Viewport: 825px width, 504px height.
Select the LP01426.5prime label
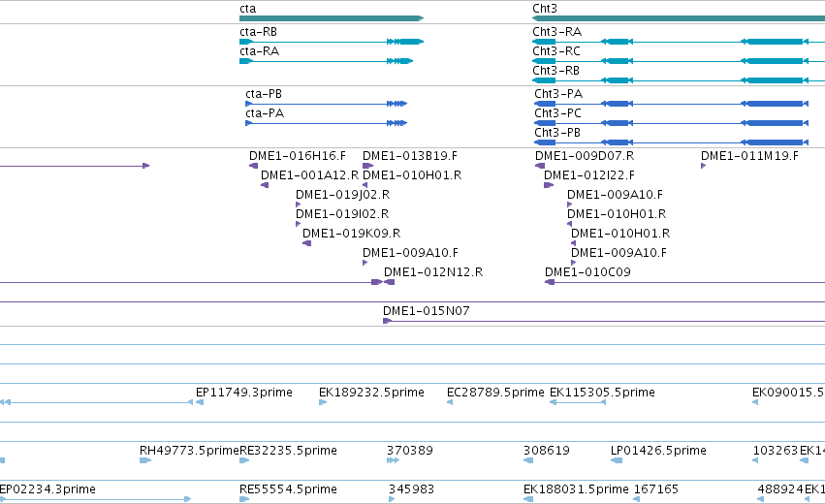[x=658, y=451]
